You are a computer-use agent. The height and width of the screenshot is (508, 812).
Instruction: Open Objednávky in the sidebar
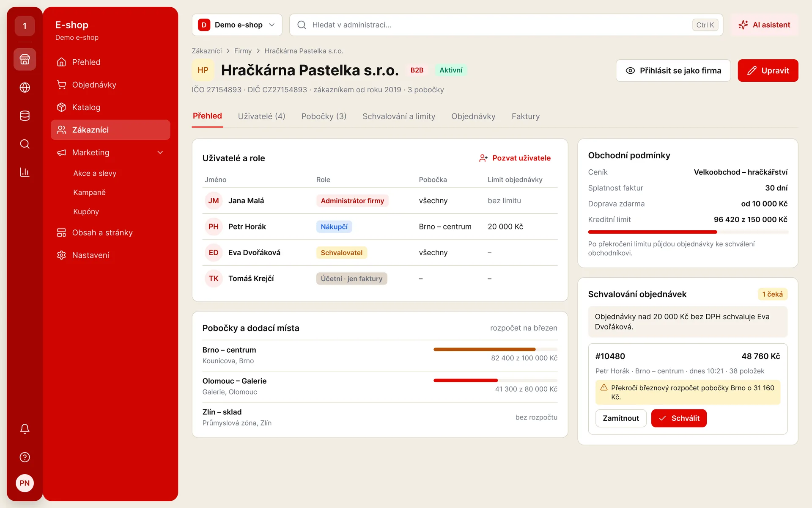coord(110,85)
